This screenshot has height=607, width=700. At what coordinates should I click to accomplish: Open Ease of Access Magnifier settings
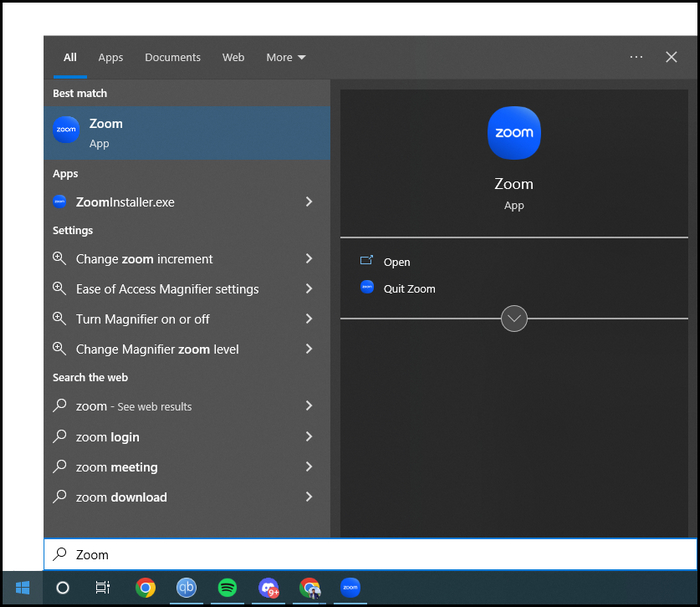(187, 289)
